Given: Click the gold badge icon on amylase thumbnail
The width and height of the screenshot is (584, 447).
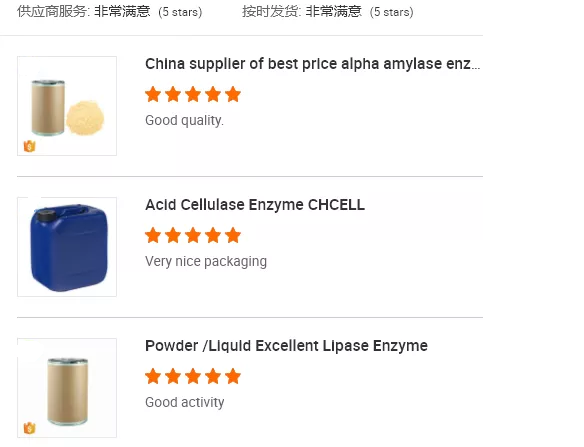Looking at the screenshot, I should (29, 146).
